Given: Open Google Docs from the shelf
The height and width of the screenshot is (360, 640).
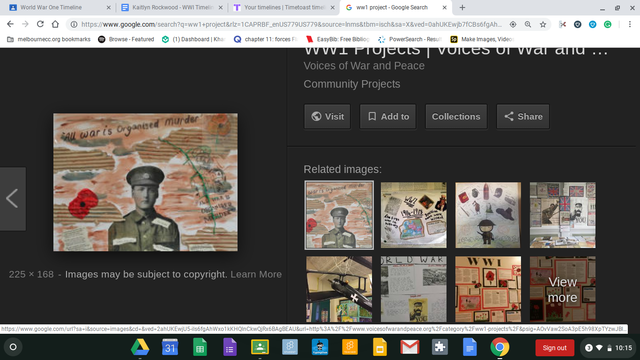Looking at the screenshot, I should pos(470,347).
